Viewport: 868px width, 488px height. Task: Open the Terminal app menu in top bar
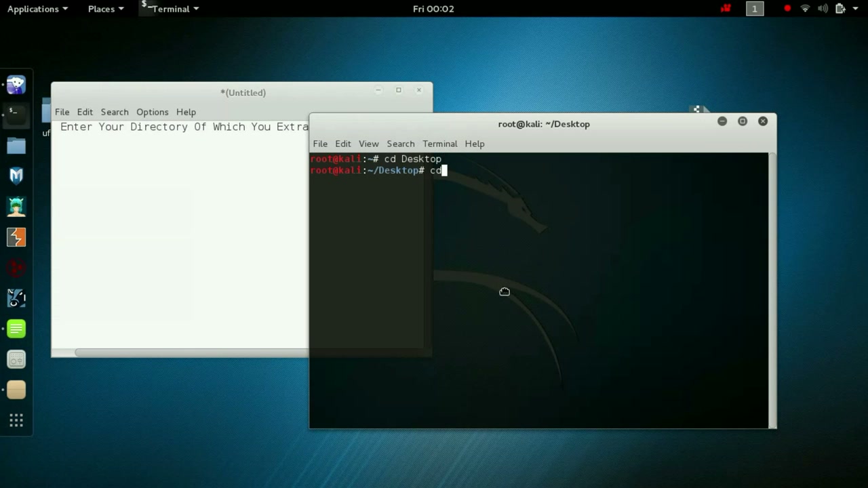pos(170,9)
